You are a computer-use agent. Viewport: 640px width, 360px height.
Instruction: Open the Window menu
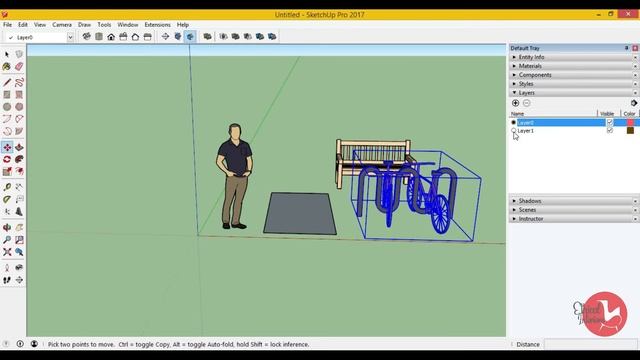coord(128,24)
